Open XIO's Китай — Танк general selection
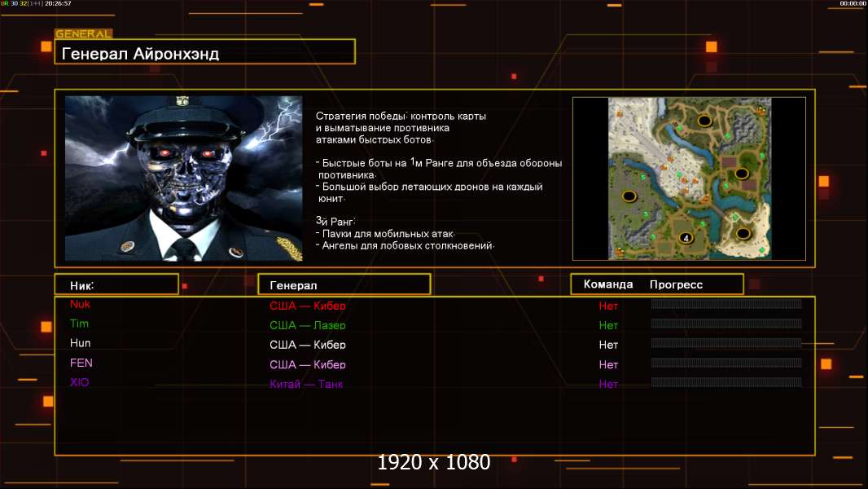Screen dimensions: 868x489 306,384
